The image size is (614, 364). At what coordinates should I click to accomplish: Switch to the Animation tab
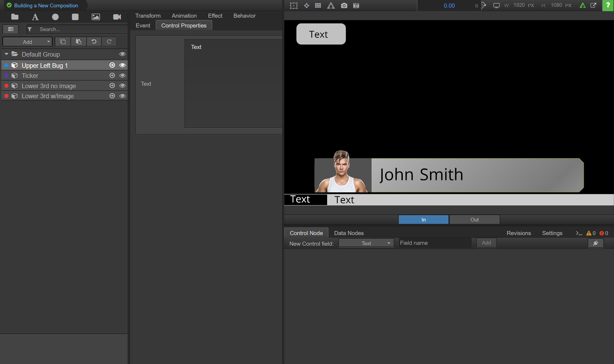click(x=184, y=16)
